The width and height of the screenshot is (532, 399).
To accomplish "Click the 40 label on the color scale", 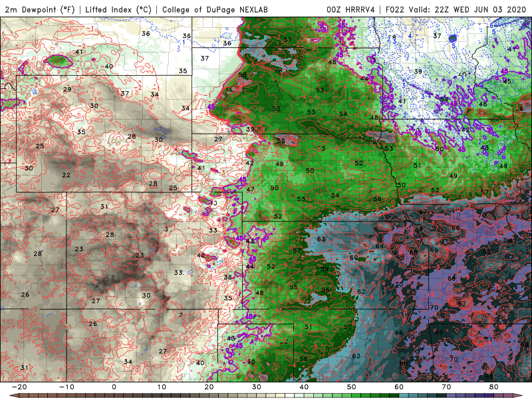I will click(x=304, y=387).
